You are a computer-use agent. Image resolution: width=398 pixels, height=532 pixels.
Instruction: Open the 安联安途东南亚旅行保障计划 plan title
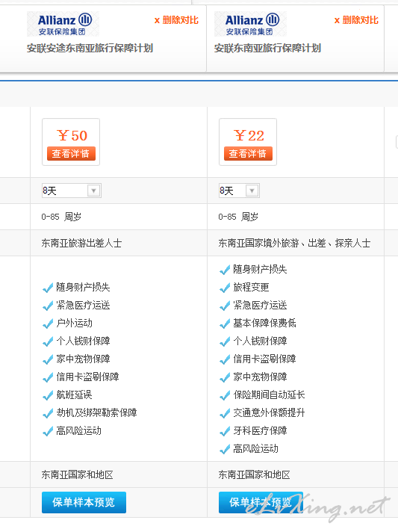[x=90, y=48]
